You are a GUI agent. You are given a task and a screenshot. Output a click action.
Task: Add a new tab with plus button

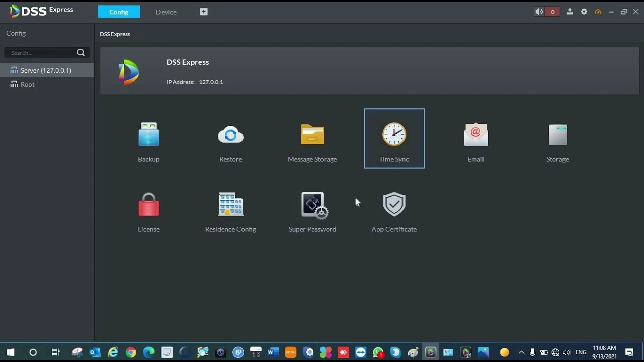pyautogui.click(x=204, y=12)
